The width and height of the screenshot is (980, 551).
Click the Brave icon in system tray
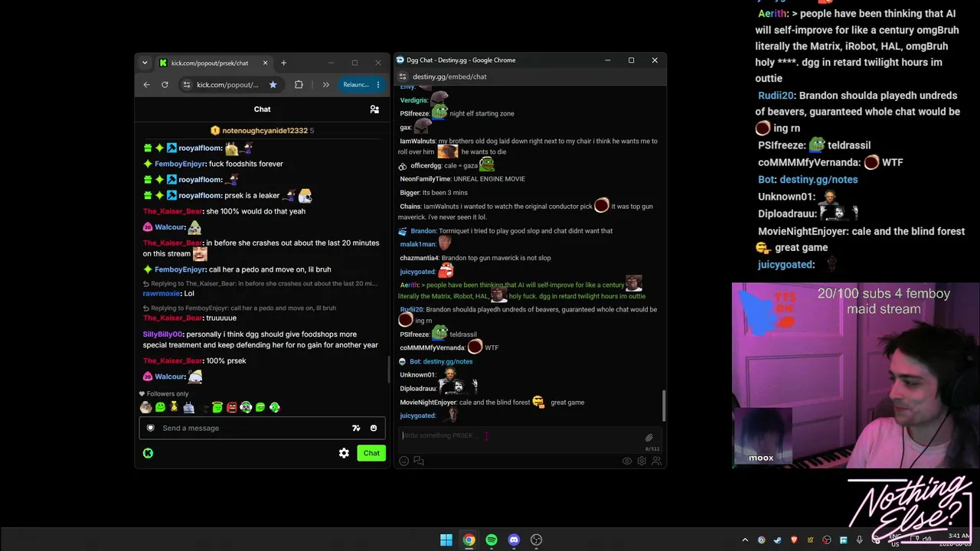click(794, 540)
